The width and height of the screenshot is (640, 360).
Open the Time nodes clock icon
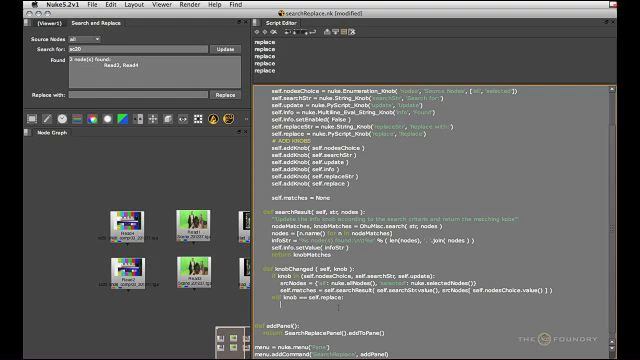(x=62, y=119)
